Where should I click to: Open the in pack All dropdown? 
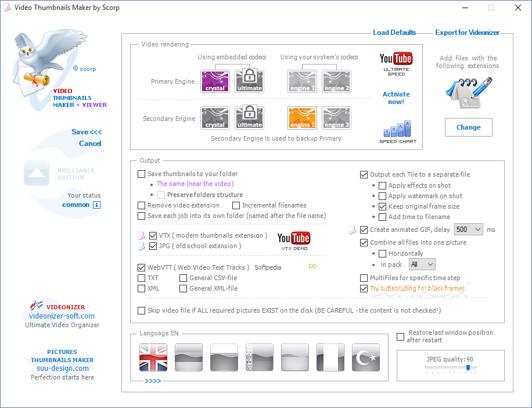click(x=422, y=264)
